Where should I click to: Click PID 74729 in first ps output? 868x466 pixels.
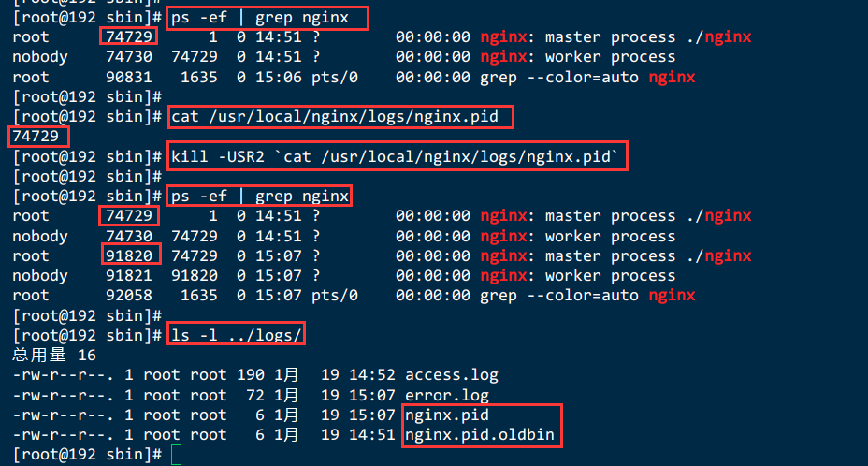pyautogui.click(x=129, y=37)
